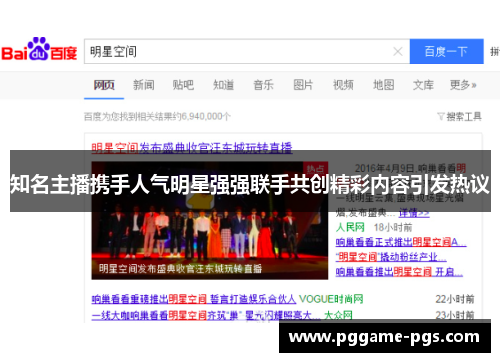This screenshot has height=362, width=500.
Task: Open the event stage photo thumbnail
Action: [x=210, y=221]
